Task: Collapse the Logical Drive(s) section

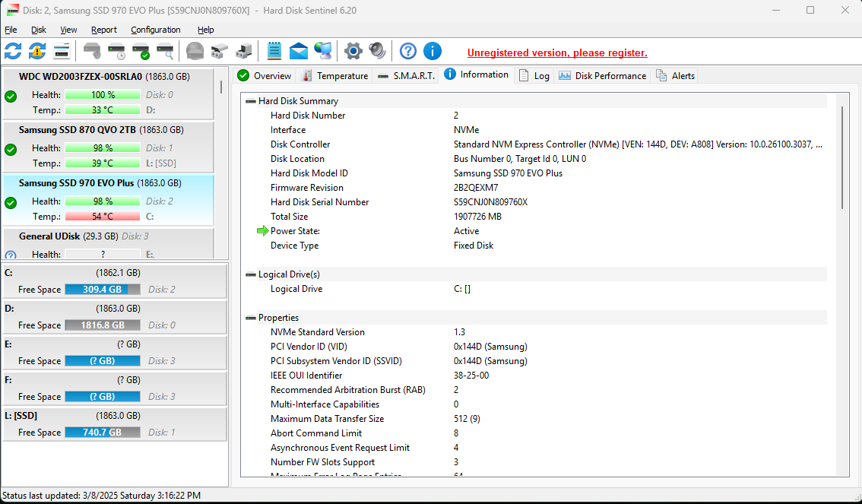Action: (x=251, y=274)
